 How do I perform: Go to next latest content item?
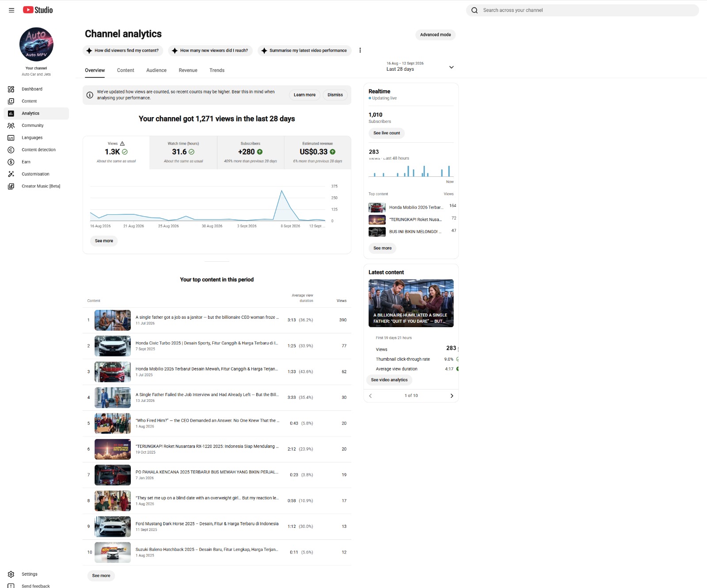click(452, 396)
